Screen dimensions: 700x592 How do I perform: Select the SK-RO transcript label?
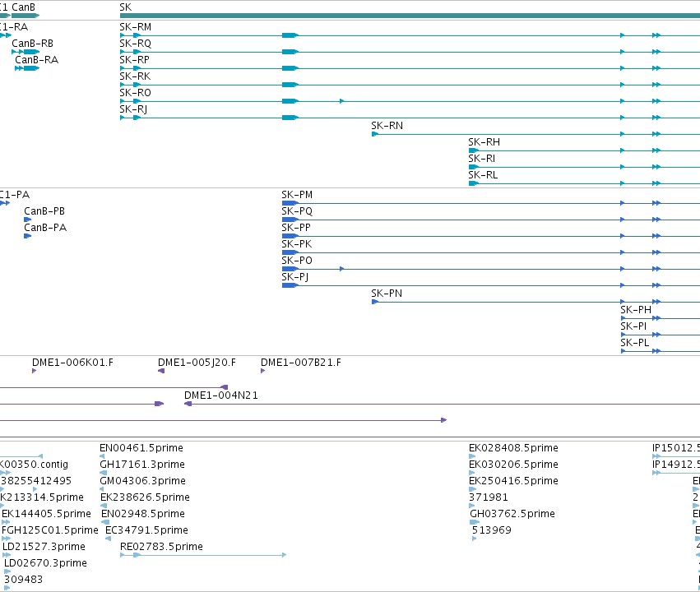coord(135,93)
